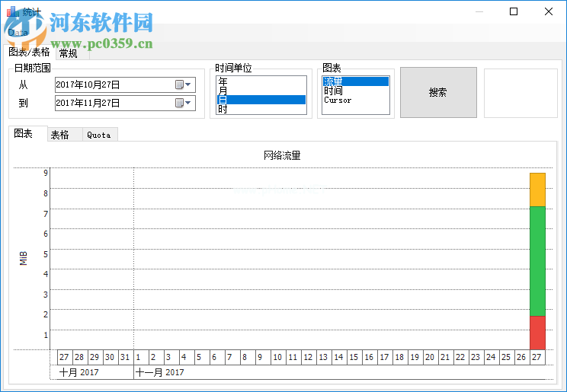Click the October 29 day cell on the axis
Image resolution: width=567 pixels, height=392 pixels.
pyautogui.click(x=95, y=357)
